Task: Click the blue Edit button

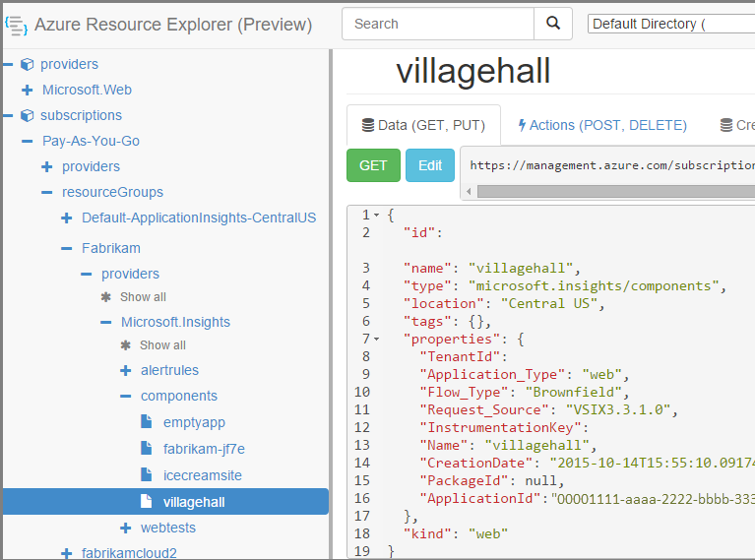Action: tap(430, 165)
